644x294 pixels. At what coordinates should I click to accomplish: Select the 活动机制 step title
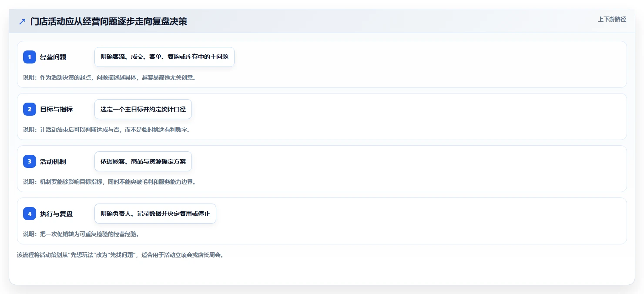[53, 162]
